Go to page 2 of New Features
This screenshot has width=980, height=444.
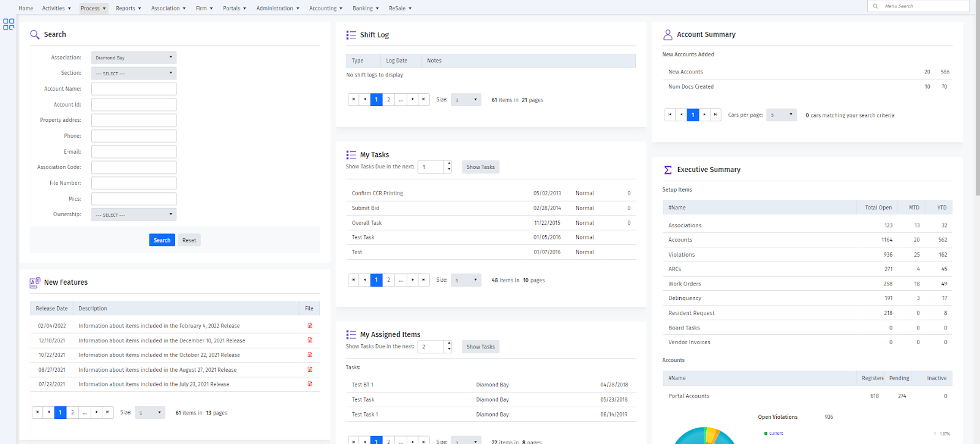point(72,412)
